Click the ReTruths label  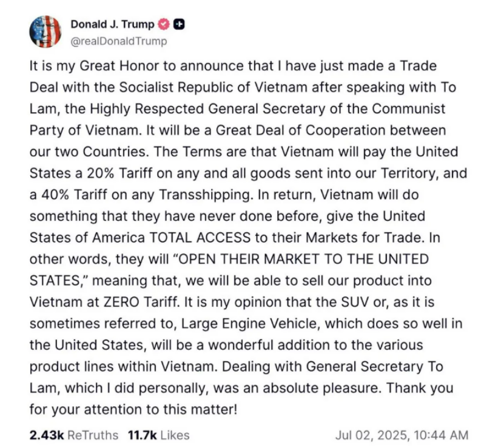93,435
